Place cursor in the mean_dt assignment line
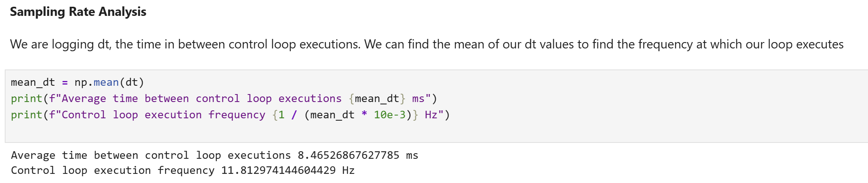868x183 pixels. coord(78,82)
